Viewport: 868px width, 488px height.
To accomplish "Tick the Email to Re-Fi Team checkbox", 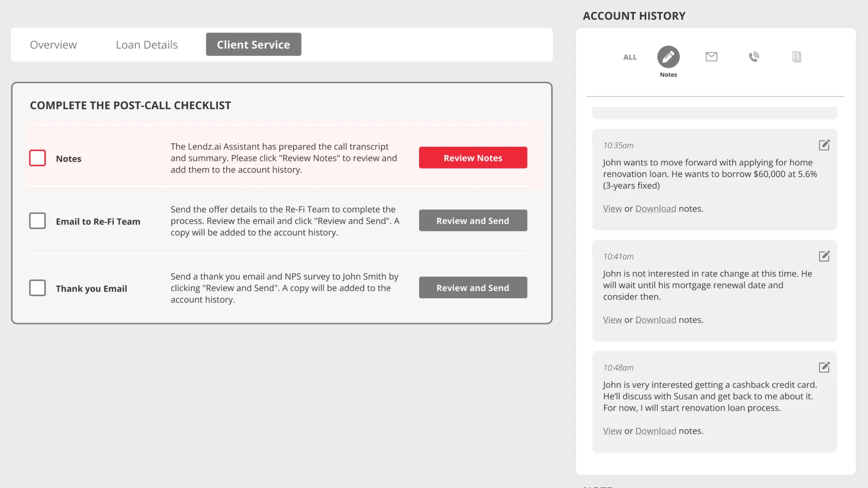I will 38,221.
